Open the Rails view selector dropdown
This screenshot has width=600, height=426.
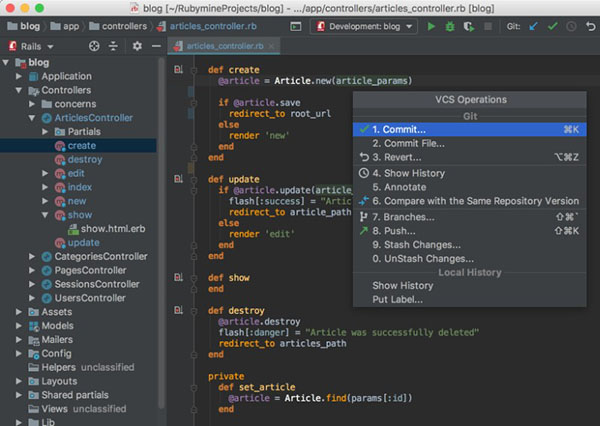[x=31, y=46]
